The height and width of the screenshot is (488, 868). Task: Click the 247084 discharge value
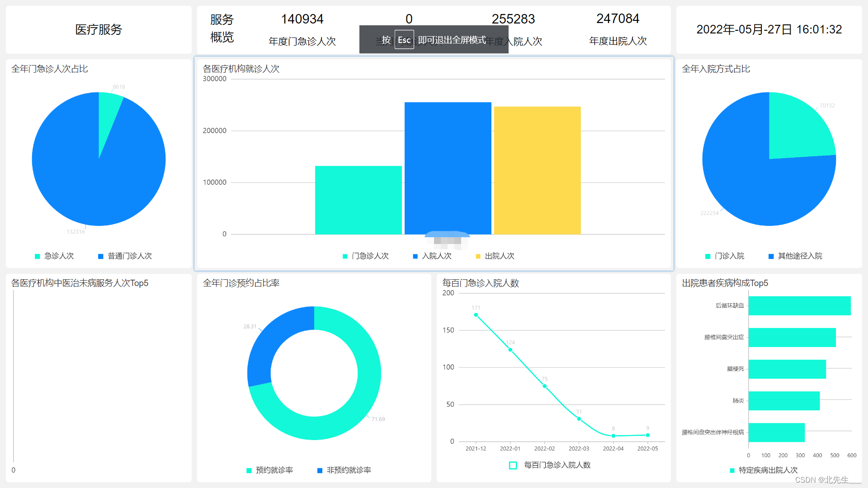(618, 19)
